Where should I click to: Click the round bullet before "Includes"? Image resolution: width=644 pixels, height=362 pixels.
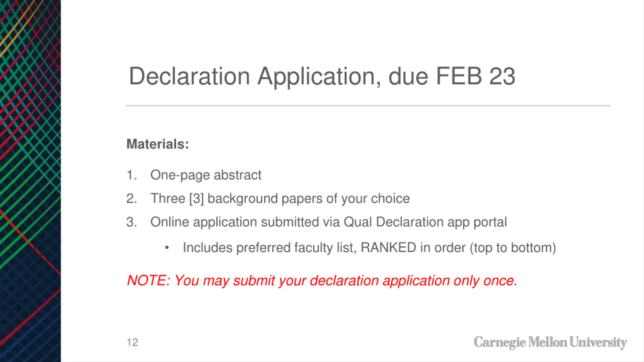(167, 248)
